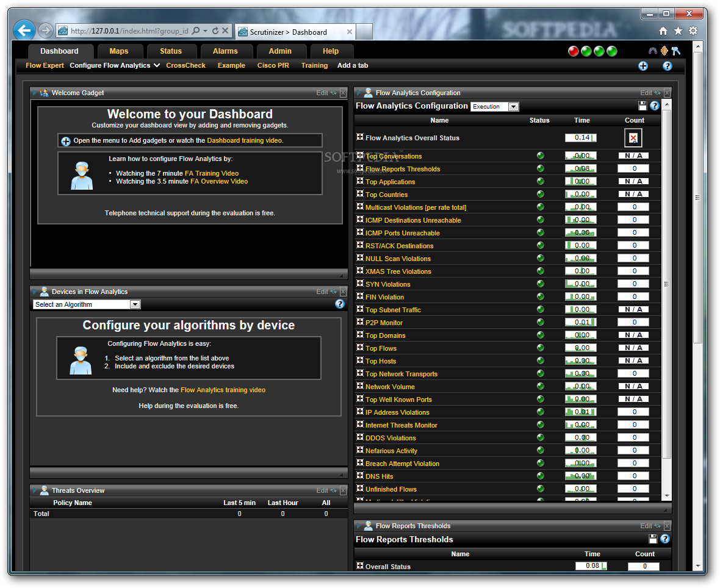Viewport: 720px width, 588px height.
Task: Click the blue plus add-gadget icon
Action: tap(643, 66)
